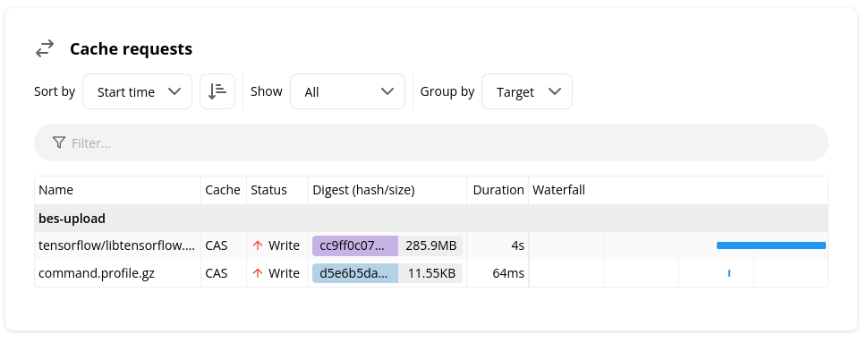Click the Duration column header
Image resolution: width=868 pixels, height=344 pixels.
(498, 190)
